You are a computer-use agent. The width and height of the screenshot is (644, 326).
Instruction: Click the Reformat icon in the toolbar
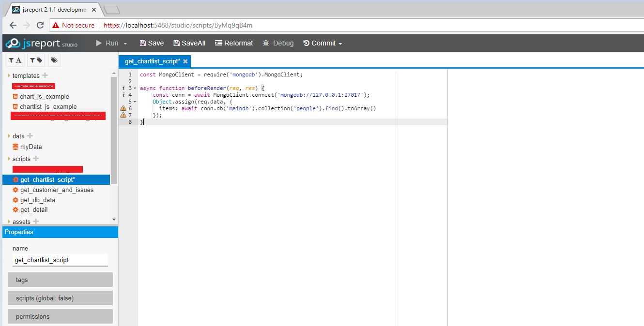(x=219, y=43)
